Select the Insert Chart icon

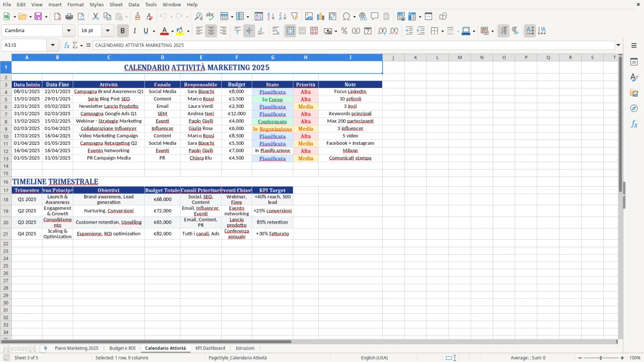[320, 17]
